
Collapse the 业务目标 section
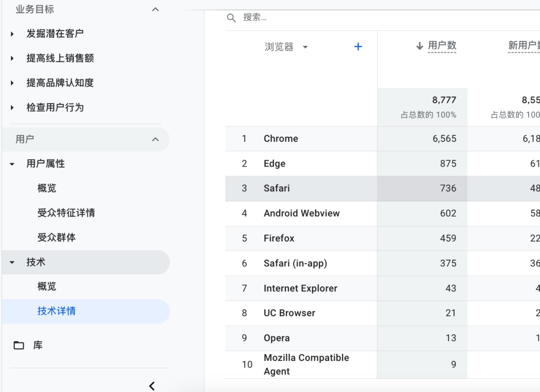coord(156,9)
